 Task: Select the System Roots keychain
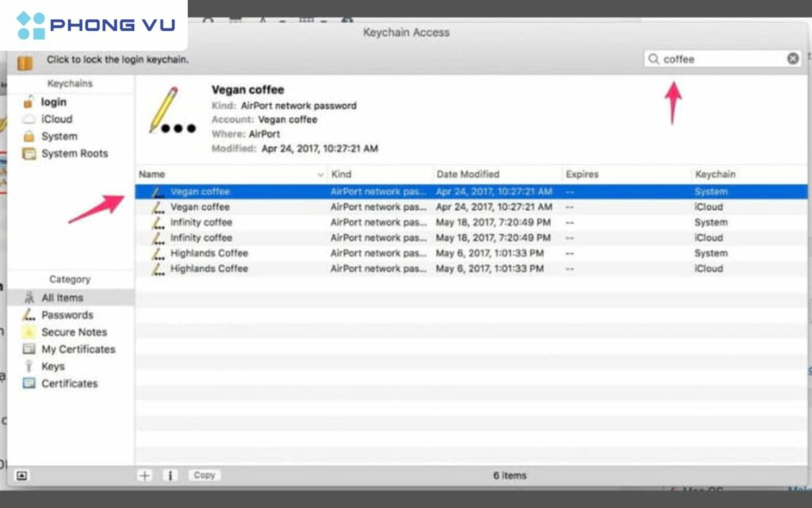(71, 153)
